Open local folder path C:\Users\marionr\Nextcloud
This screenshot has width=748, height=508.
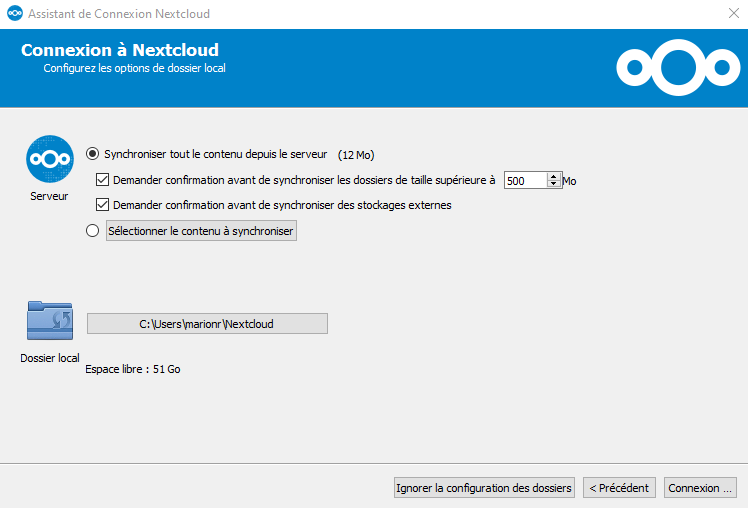[x=207, y=324]
